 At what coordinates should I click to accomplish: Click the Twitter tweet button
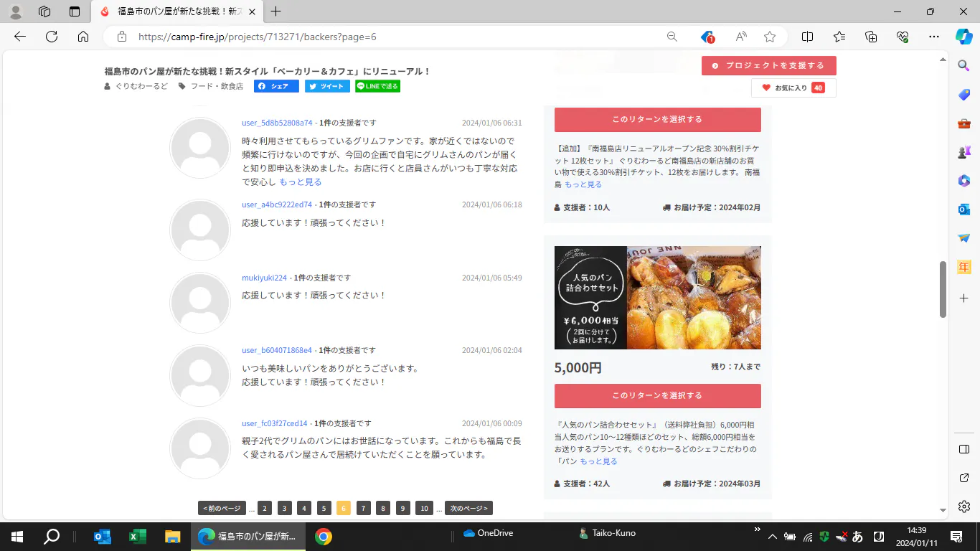tap(327, 86)
